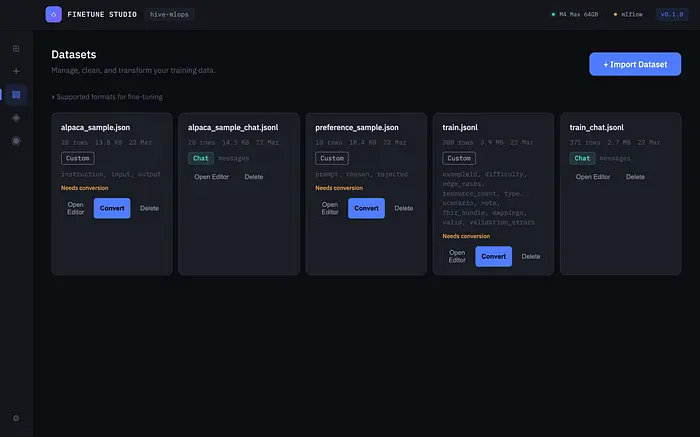This screenshot has height=437, width=700.
Task: Click the Import Dataset button
Action: [x=635, y=64]
